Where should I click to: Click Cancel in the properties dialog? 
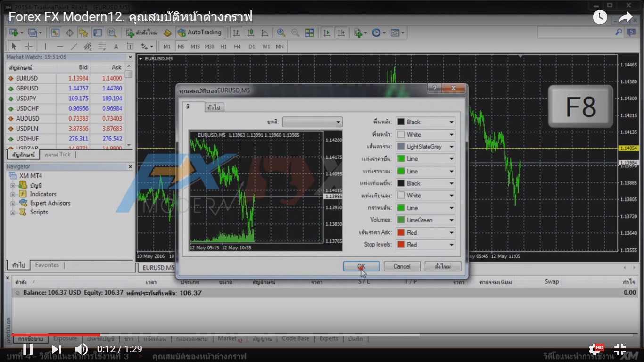pos(402,266)
